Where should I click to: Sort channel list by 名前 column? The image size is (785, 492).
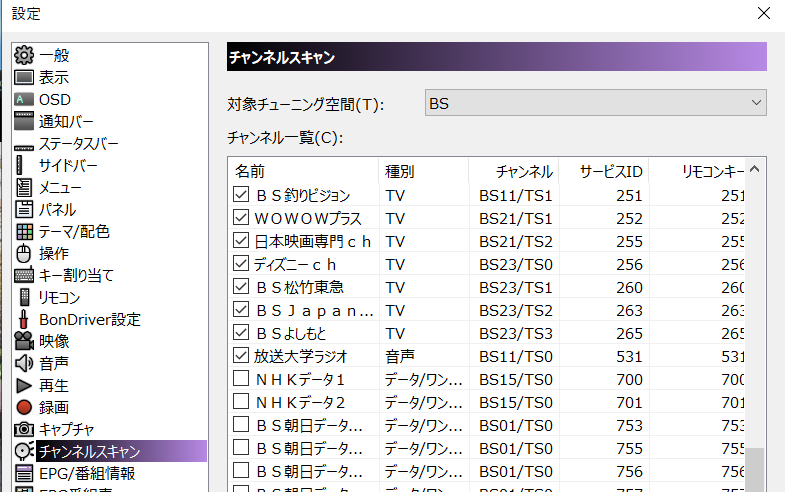303,171
